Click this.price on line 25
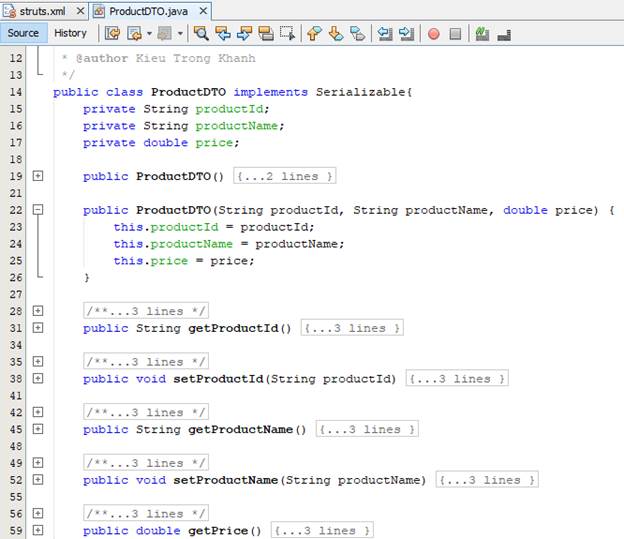This screenshot has width=624, height=539. coord(151,261)
